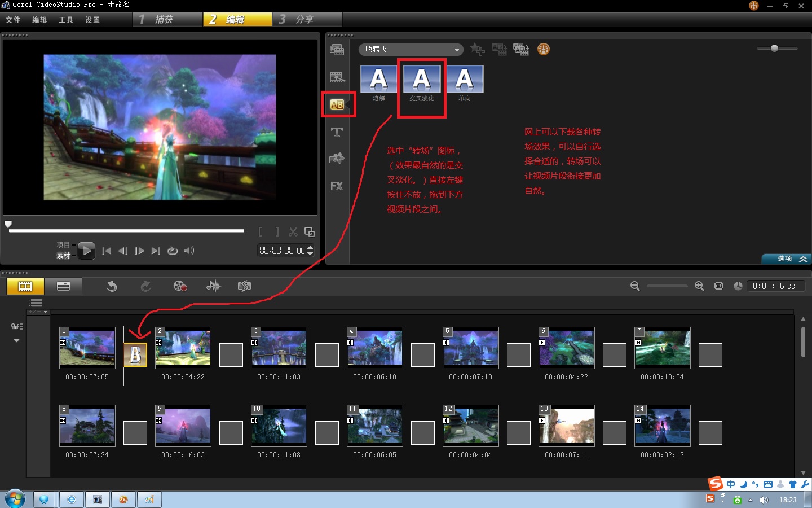
Task: Select Clip (素材) playback mode label
Action: coord(63,256)
